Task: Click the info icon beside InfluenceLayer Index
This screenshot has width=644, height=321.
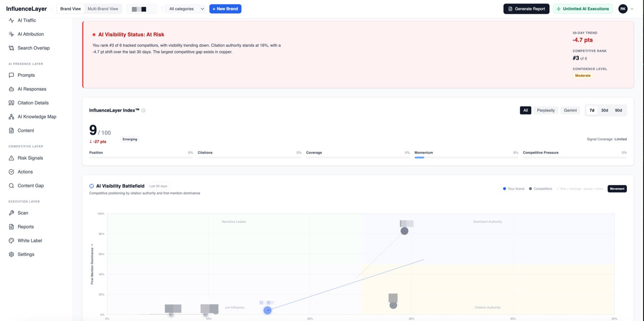Action: [x=143, y=110]
